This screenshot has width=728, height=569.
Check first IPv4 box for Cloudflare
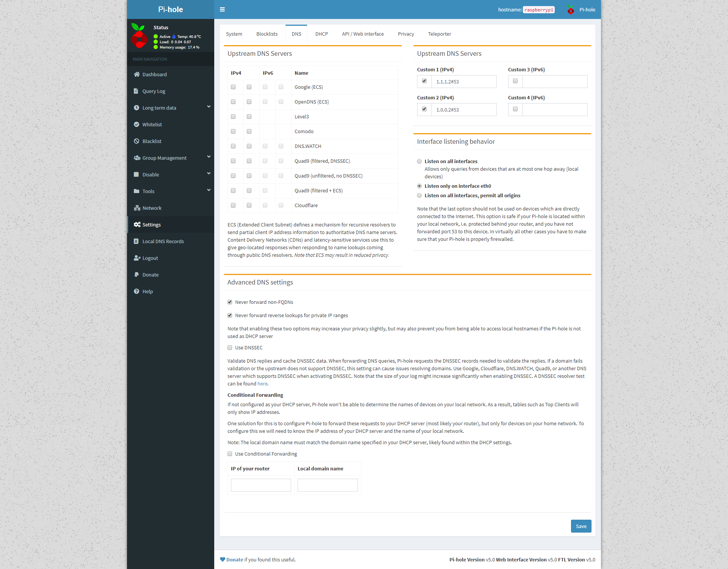(233, 205)
